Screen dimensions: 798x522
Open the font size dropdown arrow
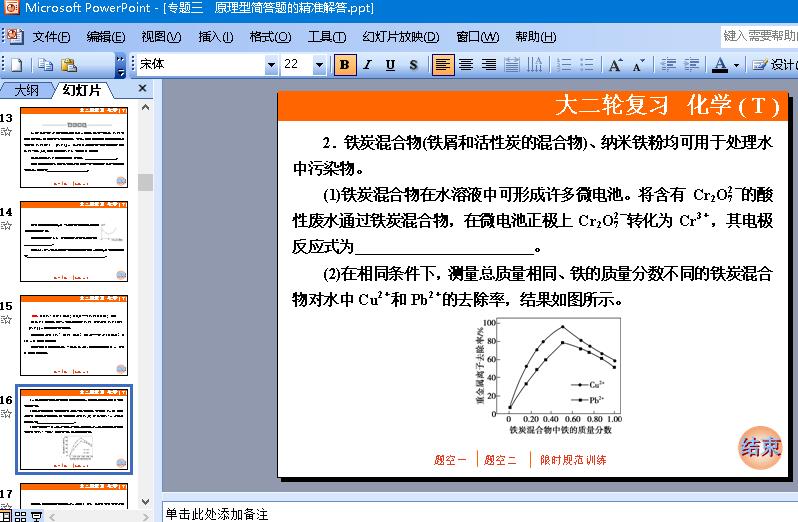[319, 65]
